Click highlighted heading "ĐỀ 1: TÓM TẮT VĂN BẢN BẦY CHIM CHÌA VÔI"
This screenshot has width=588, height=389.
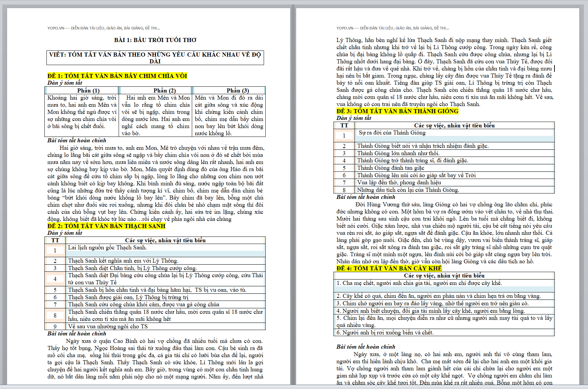(117, 76)
